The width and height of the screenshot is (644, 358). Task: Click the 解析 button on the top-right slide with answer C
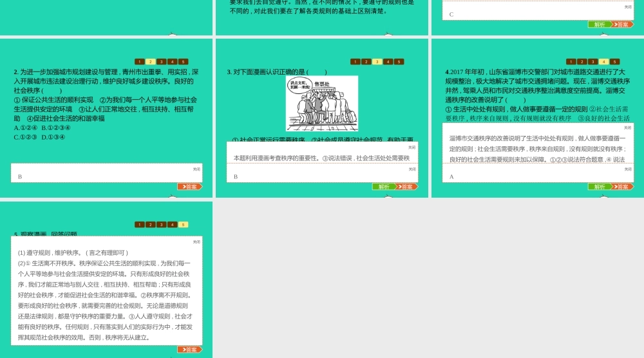pos(599,24)
